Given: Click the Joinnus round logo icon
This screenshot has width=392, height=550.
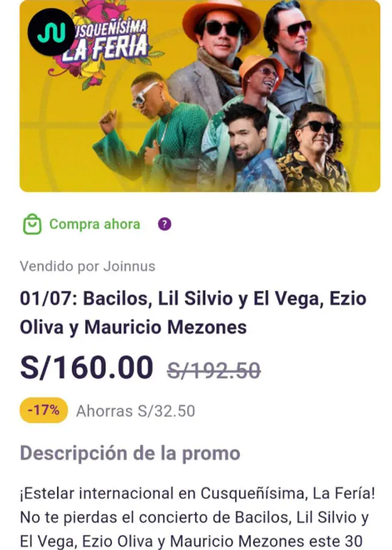Looking at the screenshot, I should click(51, 32).
